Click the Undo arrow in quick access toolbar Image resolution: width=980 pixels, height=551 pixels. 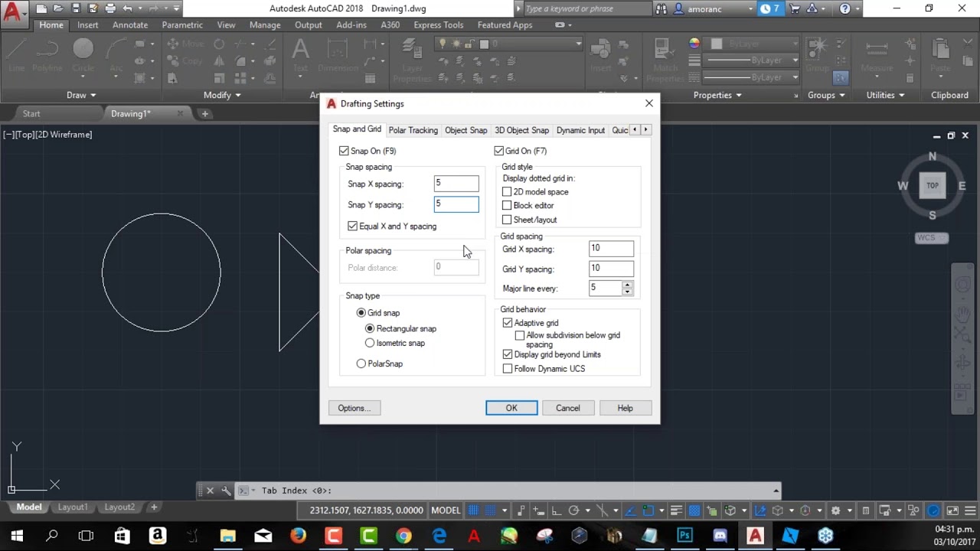[128, 9]
